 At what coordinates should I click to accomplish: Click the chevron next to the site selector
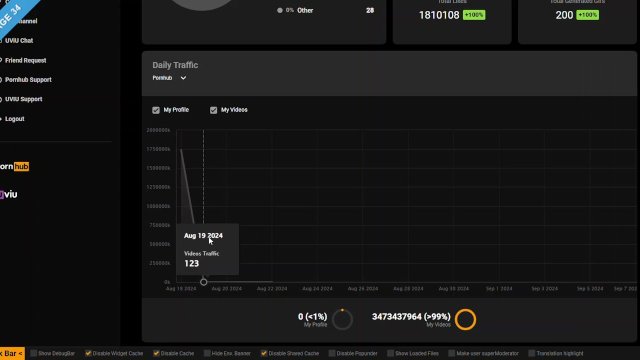[183, 78]
